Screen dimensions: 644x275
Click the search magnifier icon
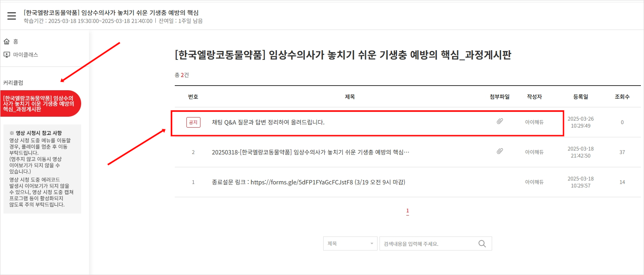click(482, 243)
